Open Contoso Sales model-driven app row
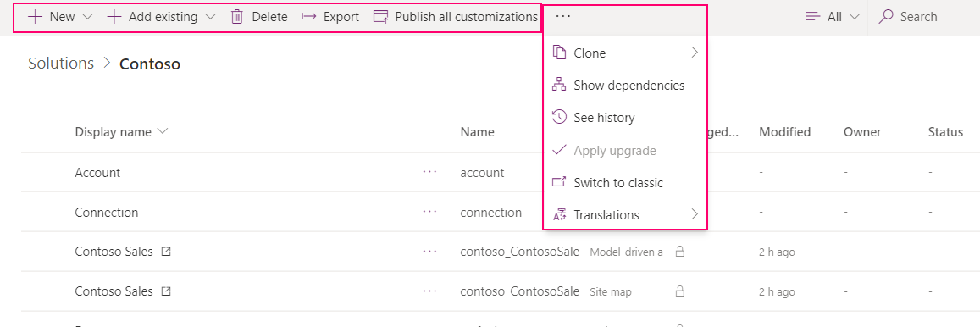This screenshot has width=980, height=327. [x=114, y=252]
